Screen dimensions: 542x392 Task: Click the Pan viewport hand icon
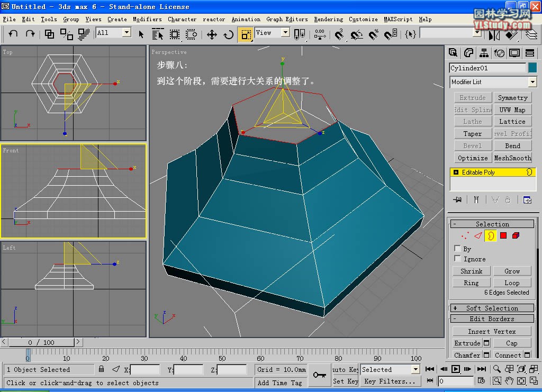(x=509, y=381)
